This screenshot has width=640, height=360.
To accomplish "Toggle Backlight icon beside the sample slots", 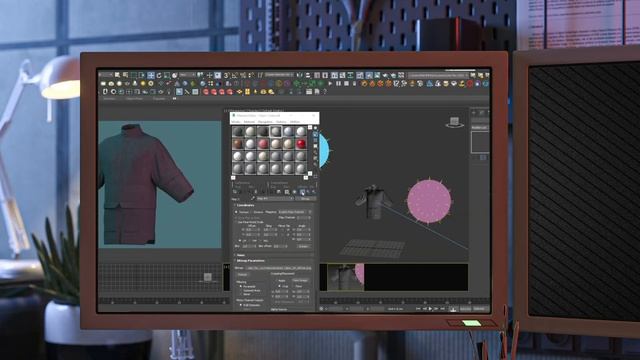I will point(316,135).
